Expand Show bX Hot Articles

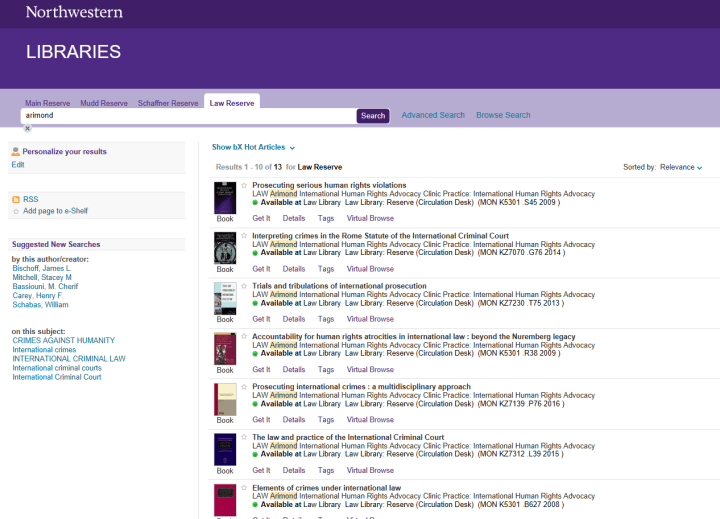click(x=253, y=147)
